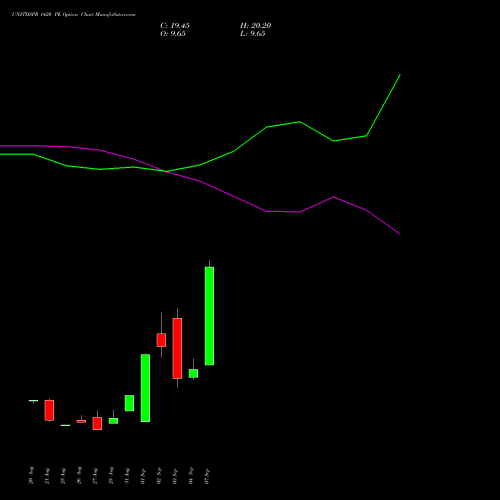Select the large red candlestick for 03 Sep
Image resolution: width=500 pixels, height=500 pixels.
click(177, 348)
